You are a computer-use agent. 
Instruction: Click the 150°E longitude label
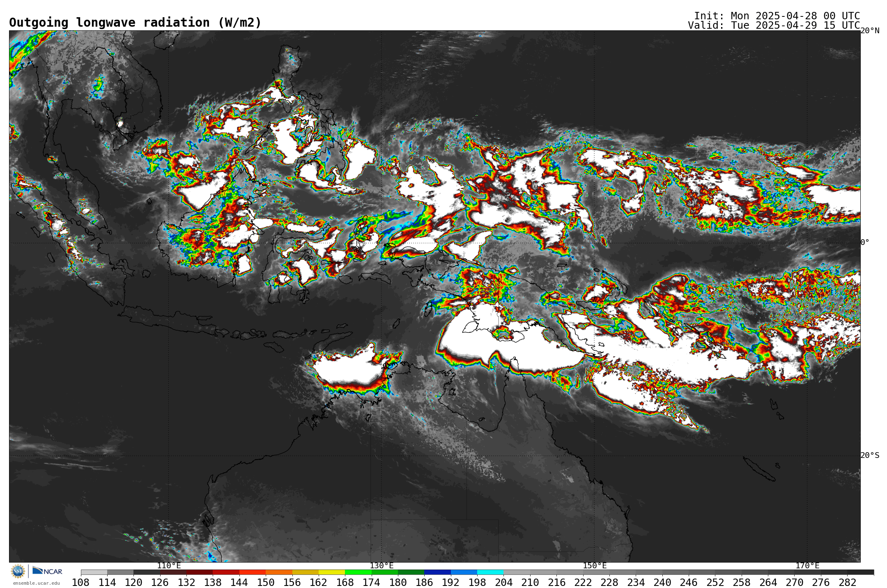click(x=595, y=565)
